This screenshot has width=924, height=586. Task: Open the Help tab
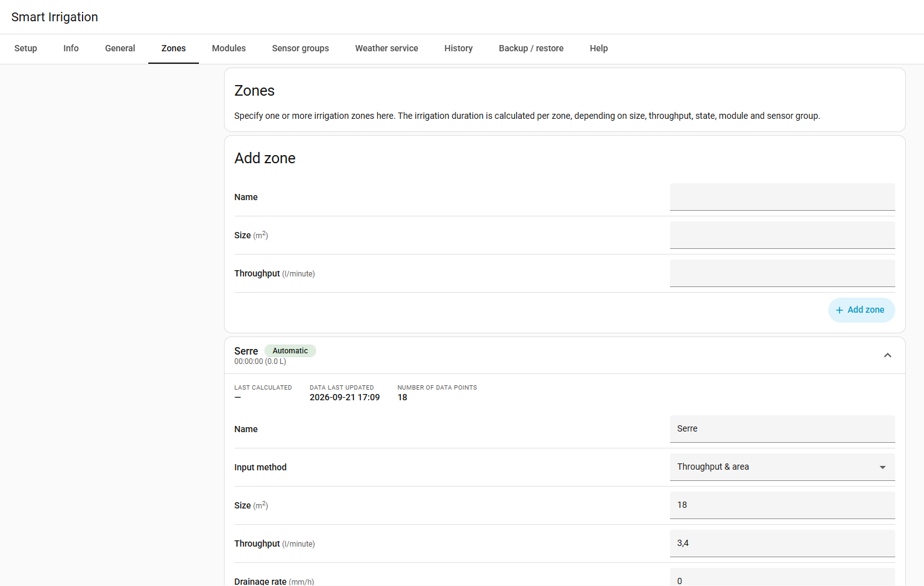[599, 48]
